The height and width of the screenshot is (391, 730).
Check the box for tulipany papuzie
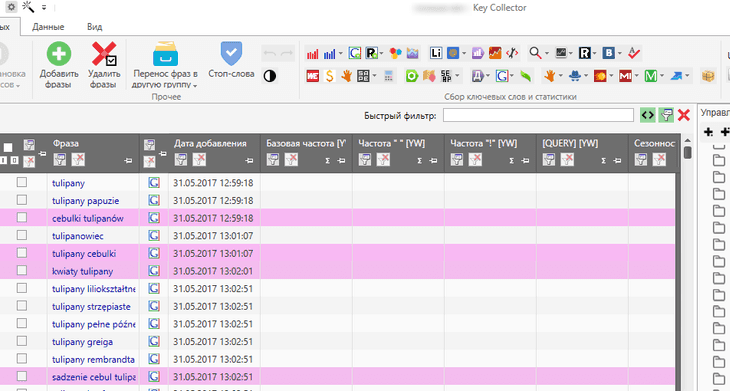pyautogui.click(x=21, y=200)
